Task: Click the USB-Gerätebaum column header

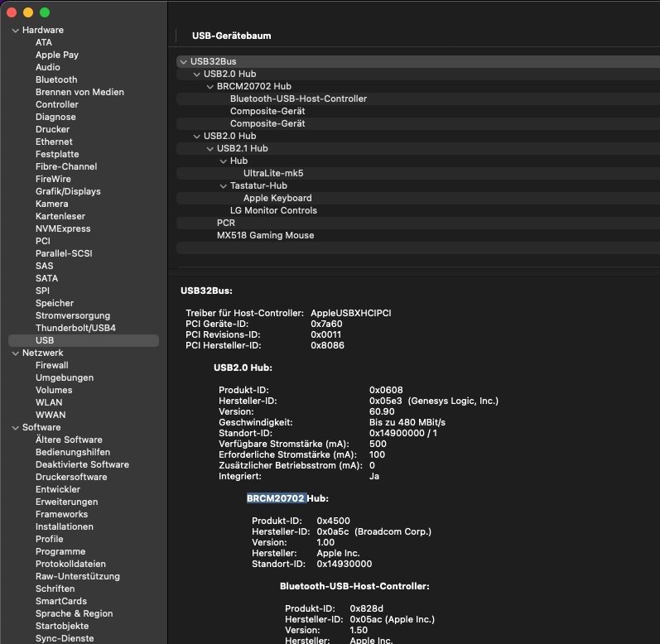Action: 232,36
